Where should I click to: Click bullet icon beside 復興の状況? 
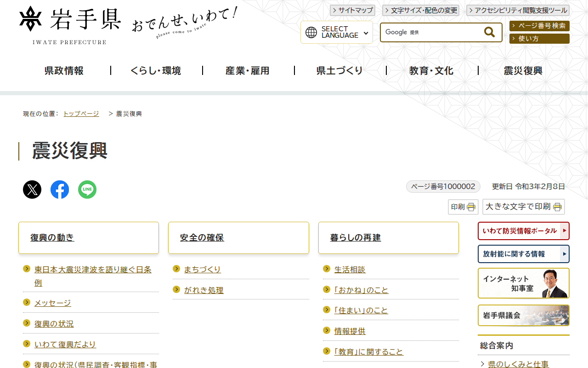click(27, 323)
